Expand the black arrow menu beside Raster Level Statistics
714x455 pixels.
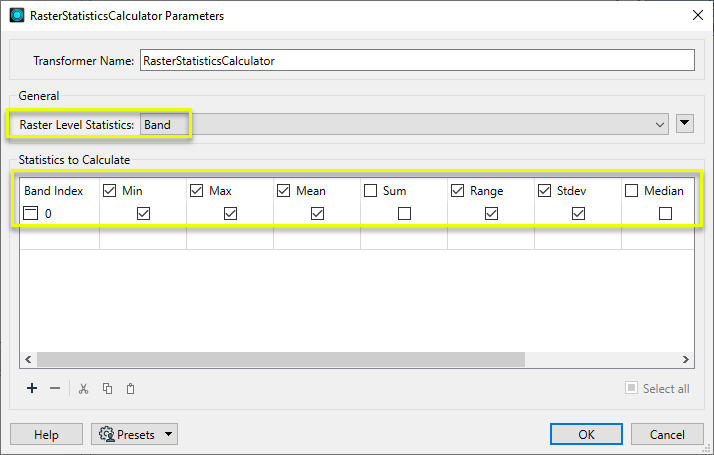[x=685, y=124]
